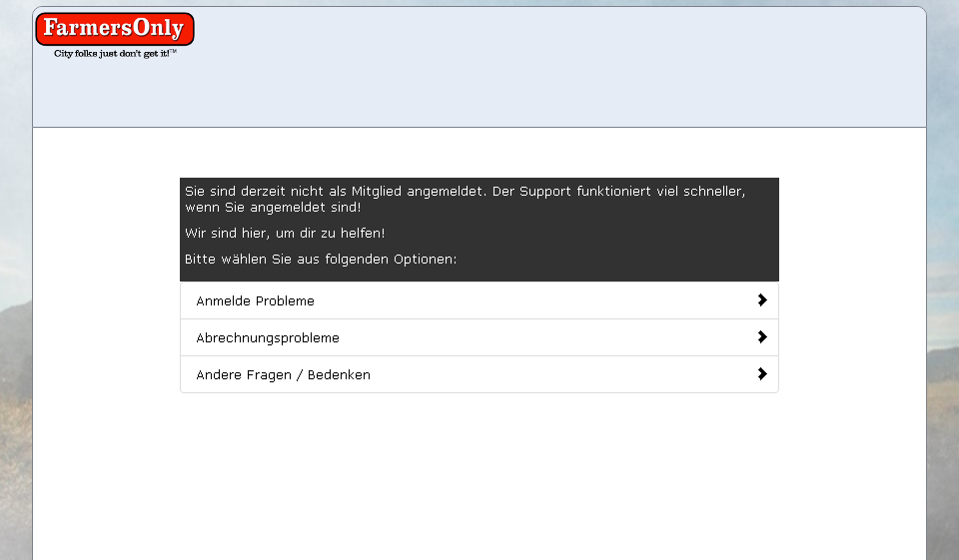Click the landscape background right of the page

(943, 299)
